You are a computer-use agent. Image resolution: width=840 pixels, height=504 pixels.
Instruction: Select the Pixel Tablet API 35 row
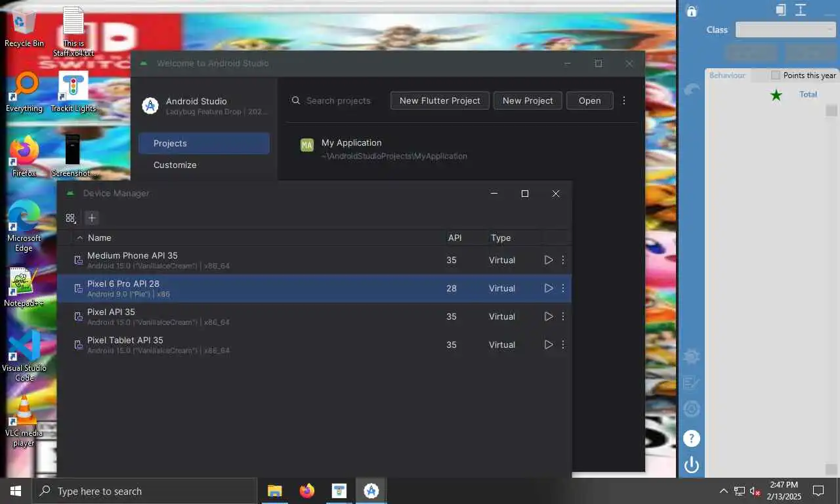pos(314,345)
